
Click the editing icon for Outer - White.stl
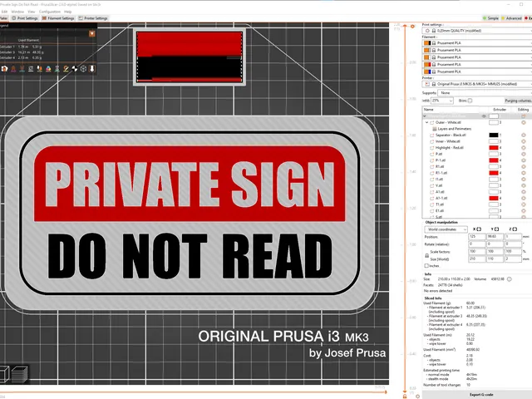click(x=524, y=122)
